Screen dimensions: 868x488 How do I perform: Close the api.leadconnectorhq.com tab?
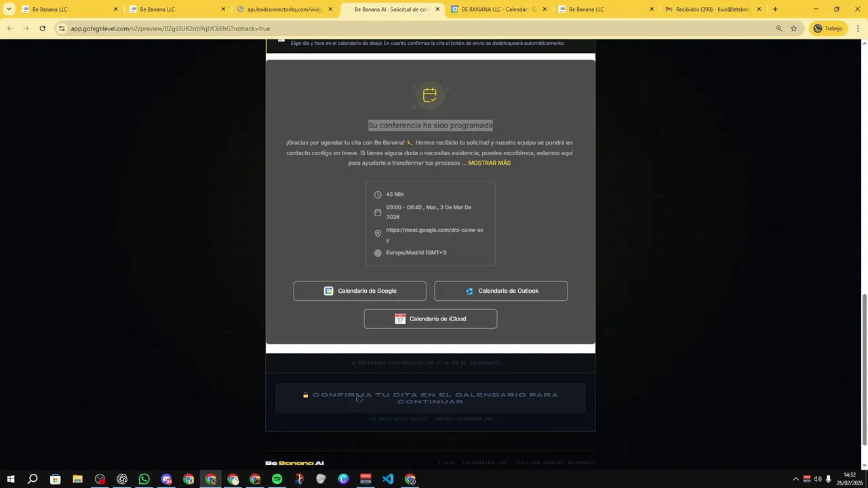[x=330, y=9]
